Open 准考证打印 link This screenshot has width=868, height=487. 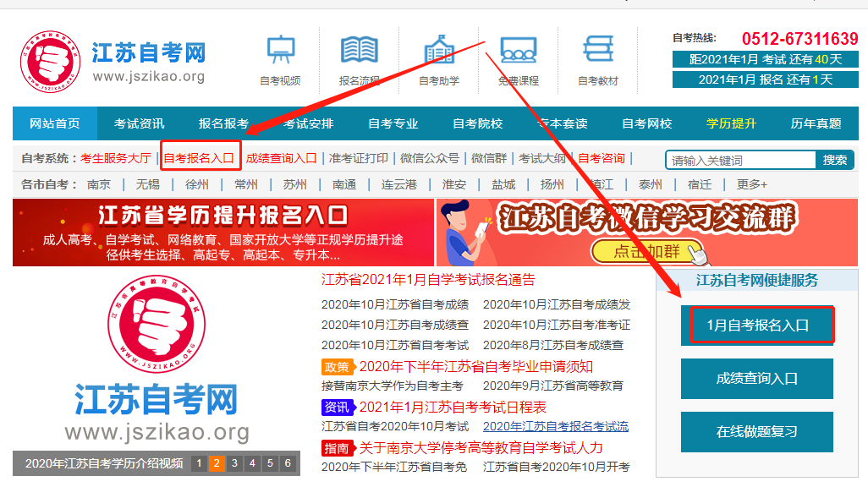358,158
